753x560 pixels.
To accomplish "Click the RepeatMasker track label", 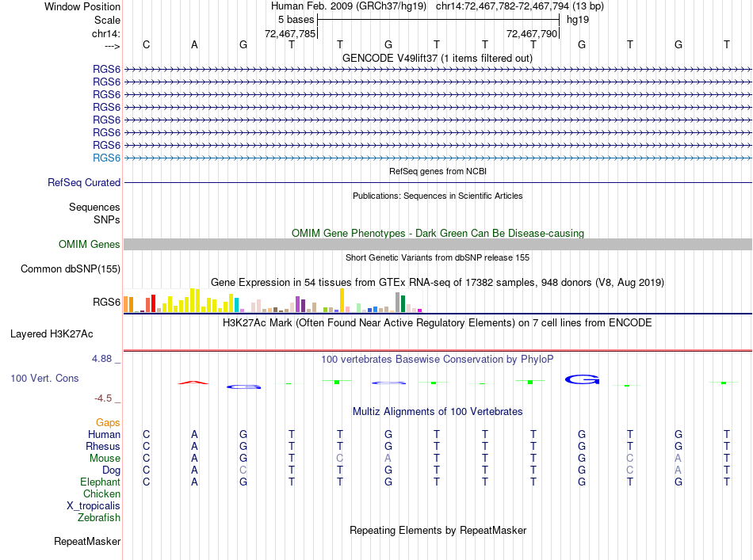I will click(x=87, y=541).
